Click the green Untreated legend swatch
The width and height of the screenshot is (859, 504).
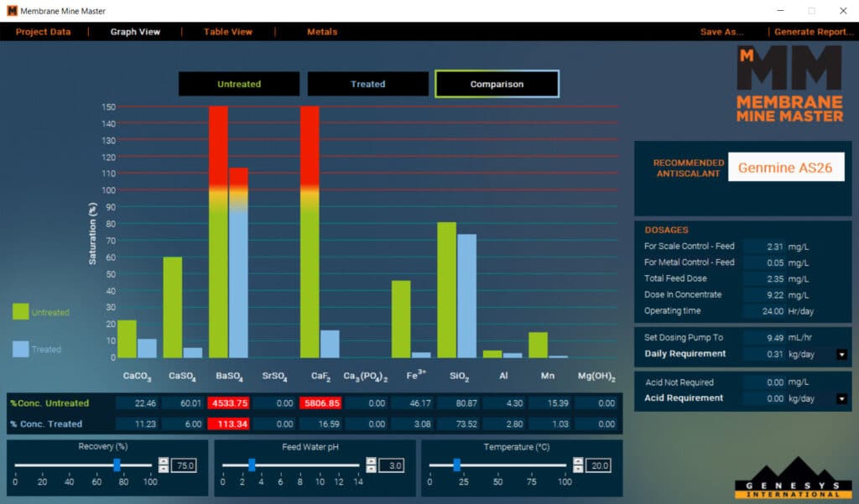pos(21,312)
